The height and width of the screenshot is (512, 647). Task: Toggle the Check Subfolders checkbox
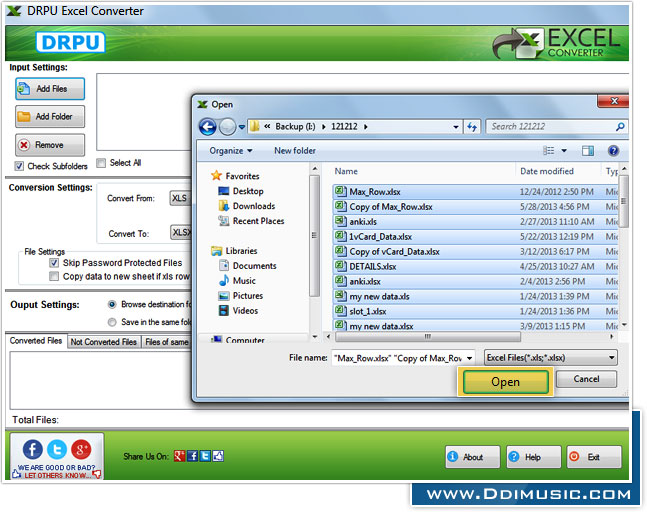pos(19,166)
